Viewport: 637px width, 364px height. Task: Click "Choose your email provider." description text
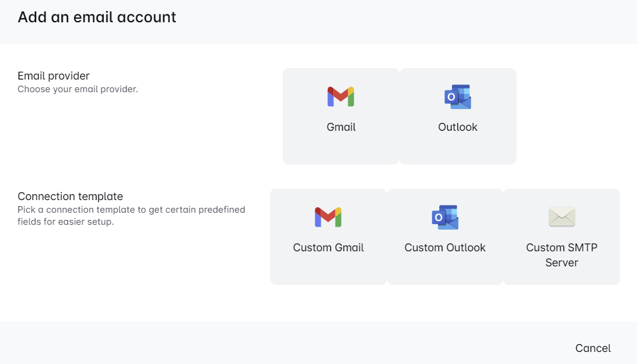pyautogui.click(x=78, y=89)
